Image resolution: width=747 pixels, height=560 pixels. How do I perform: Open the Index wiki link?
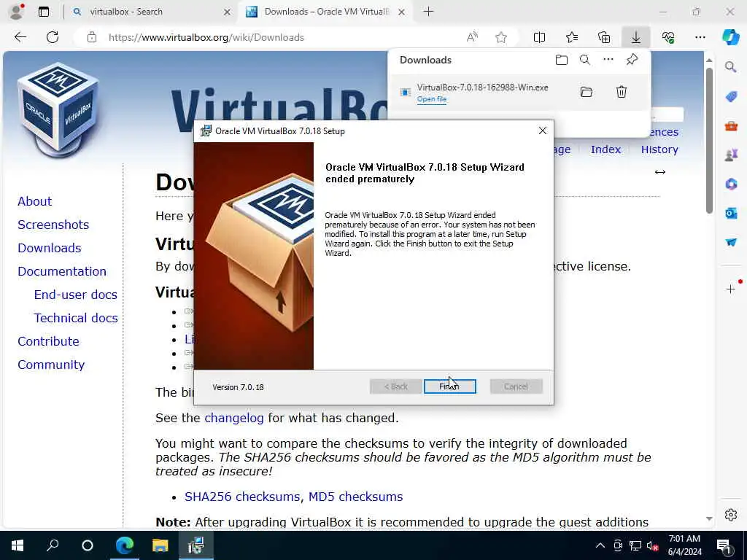pos(605,149)
